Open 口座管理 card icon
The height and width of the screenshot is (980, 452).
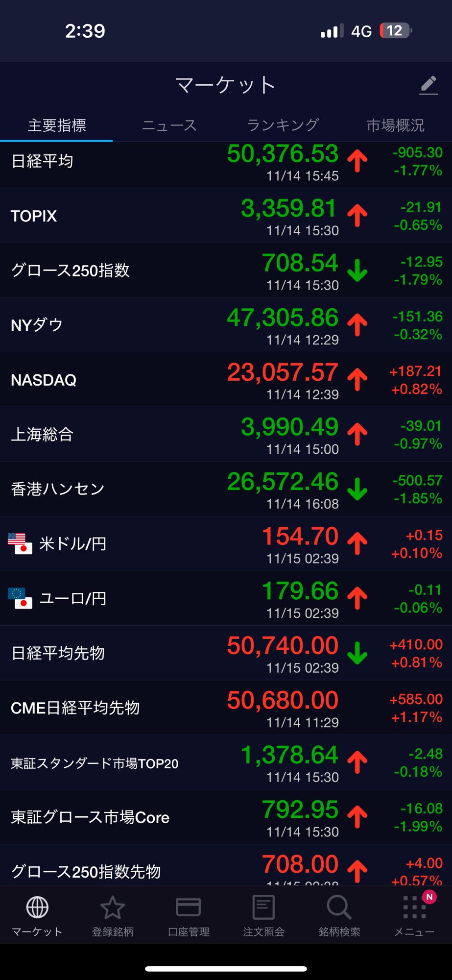(188, 907)
